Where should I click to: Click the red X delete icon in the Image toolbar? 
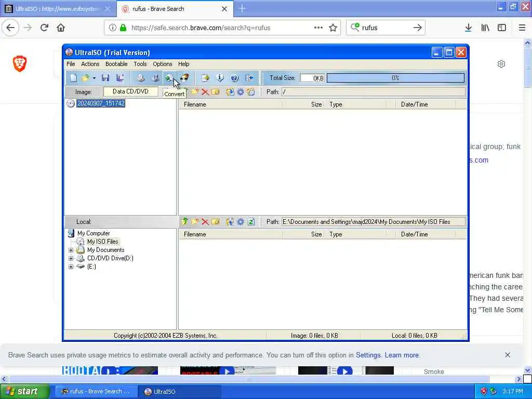click(x=205, y=91)
